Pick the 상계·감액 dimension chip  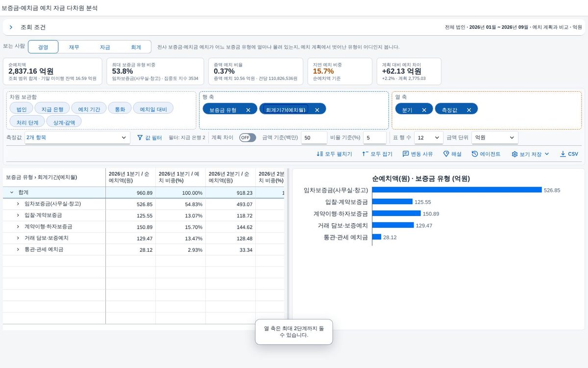(x=64, y=122)
